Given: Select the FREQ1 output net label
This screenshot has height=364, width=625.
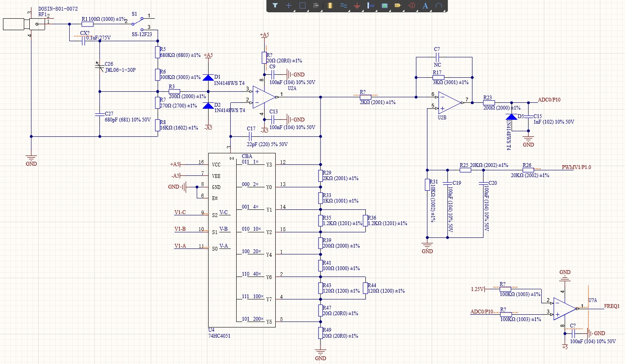Looking at the screenshot, I should [x=612, y=306].
